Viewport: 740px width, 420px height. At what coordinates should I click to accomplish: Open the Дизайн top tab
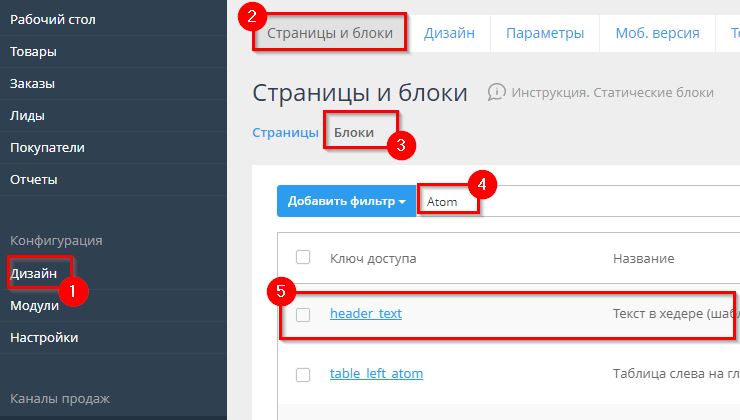click(x=448, y=33)
